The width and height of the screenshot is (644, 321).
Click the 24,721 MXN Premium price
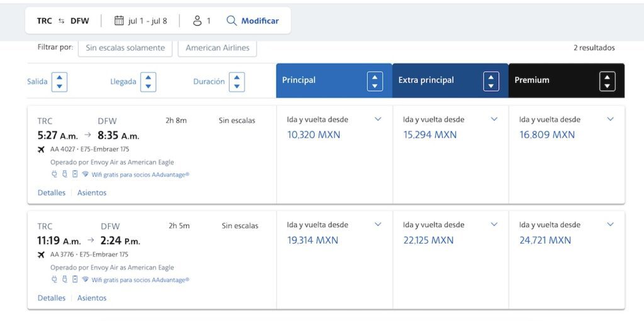click(x=545, y=240)
